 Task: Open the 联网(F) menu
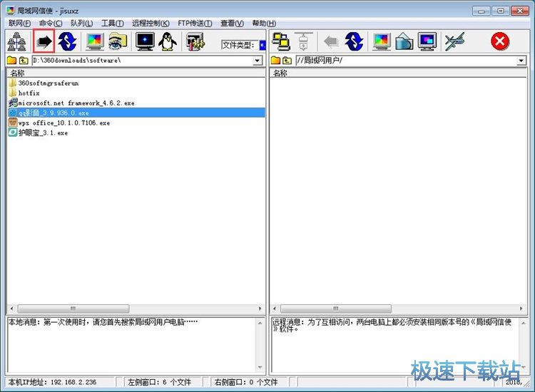click(19, 24)
